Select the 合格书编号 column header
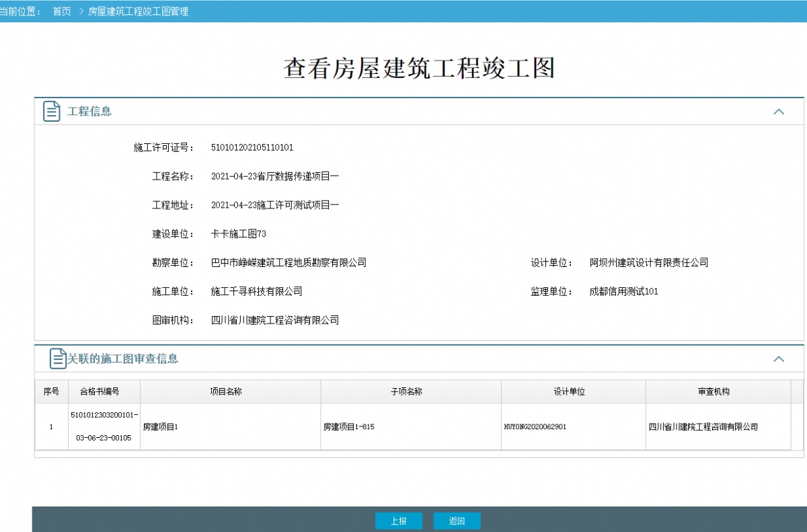 [104, 391]
